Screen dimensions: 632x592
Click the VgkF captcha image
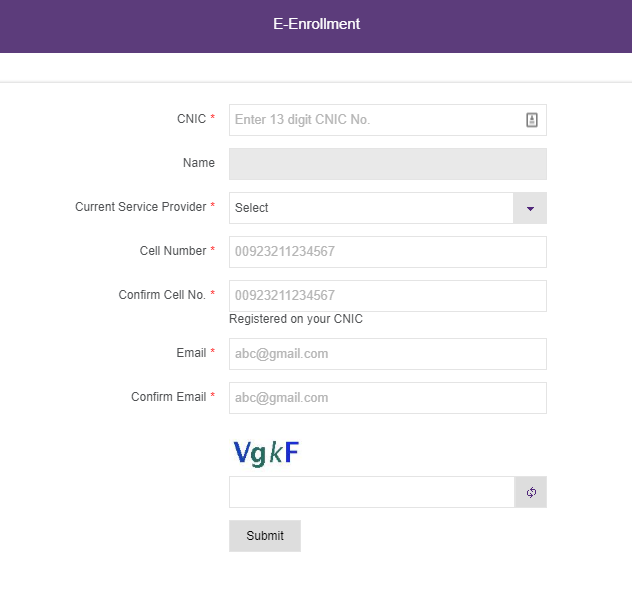pyautogui.click(x=266, y=453)
